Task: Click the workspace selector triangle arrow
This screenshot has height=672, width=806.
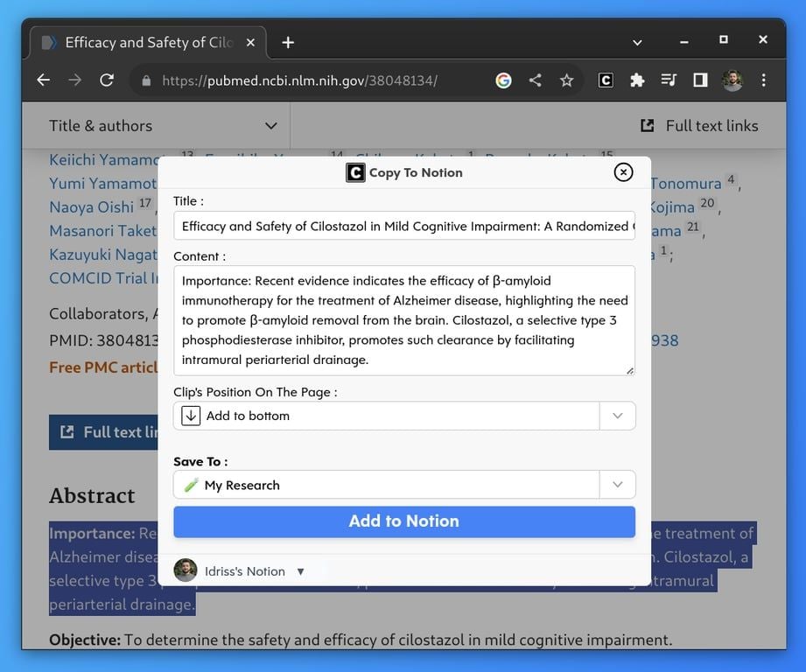Action: [301, 571]
